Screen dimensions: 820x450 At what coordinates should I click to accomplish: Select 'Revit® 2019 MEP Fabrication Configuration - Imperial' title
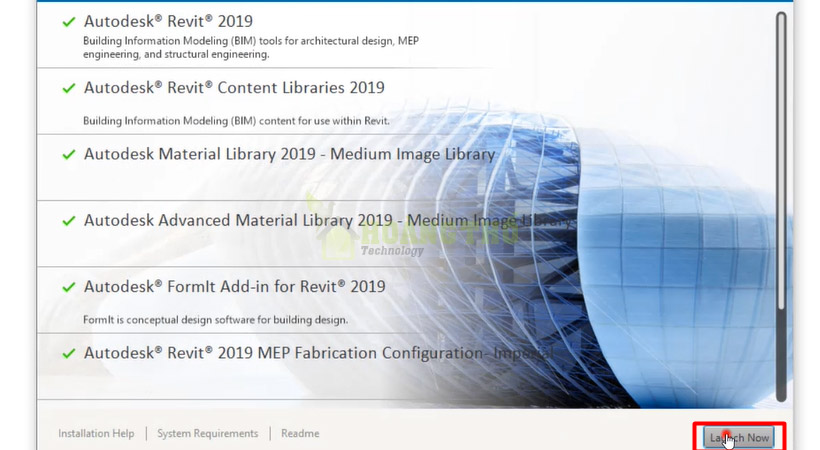[x=318, y=353]
